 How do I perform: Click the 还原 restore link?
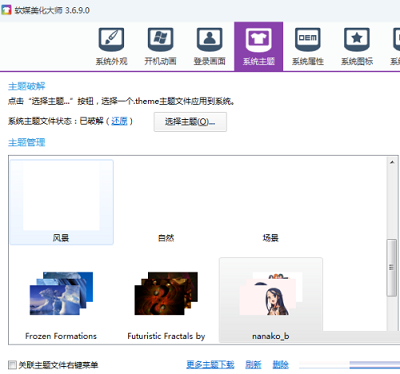[x=119, y=121]
